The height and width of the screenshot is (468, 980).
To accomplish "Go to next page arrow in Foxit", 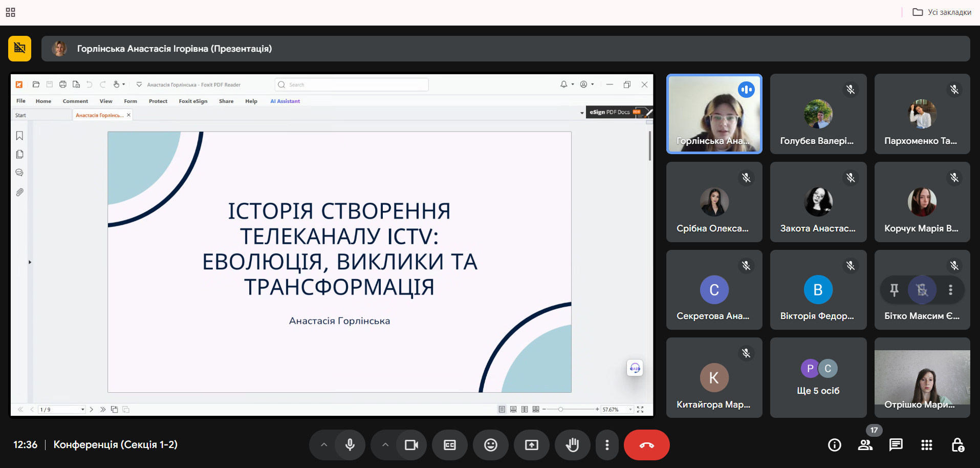I will (x=92, y=410).
